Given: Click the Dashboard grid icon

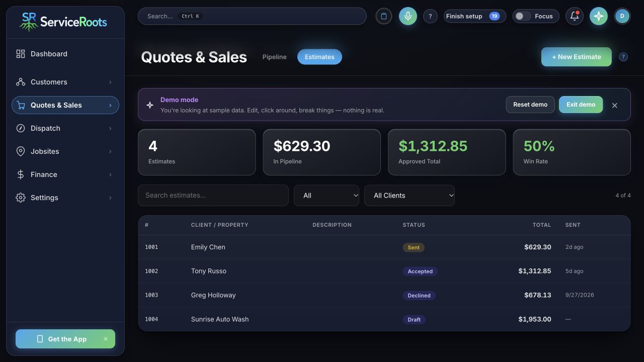Looking at the screenshot, I should coord(21,54).
